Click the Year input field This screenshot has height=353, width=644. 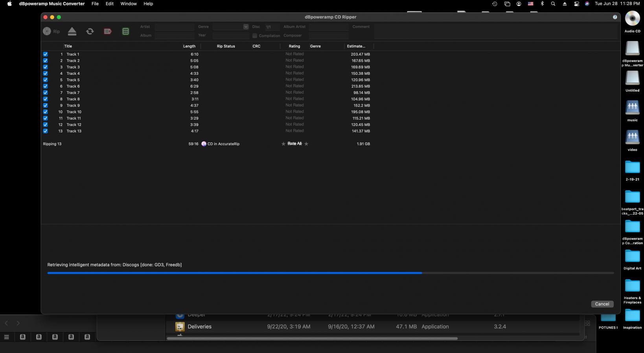point(231,35)
